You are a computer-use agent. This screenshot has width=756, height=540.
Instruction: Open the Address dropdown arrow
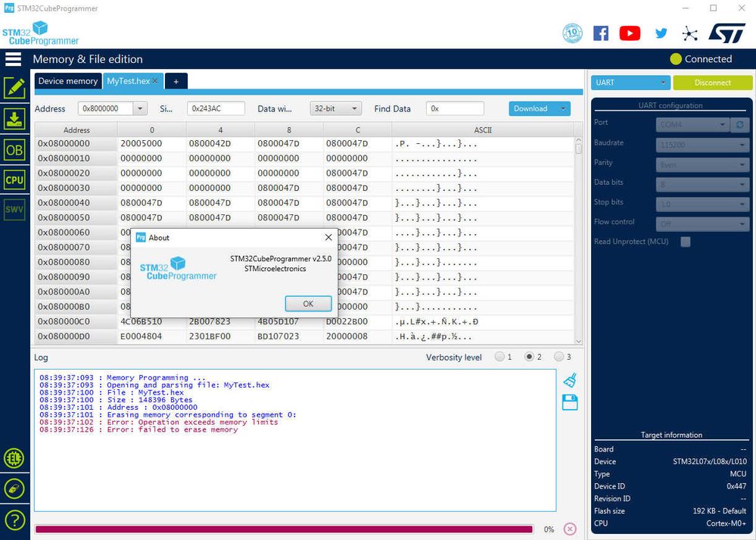140,108
